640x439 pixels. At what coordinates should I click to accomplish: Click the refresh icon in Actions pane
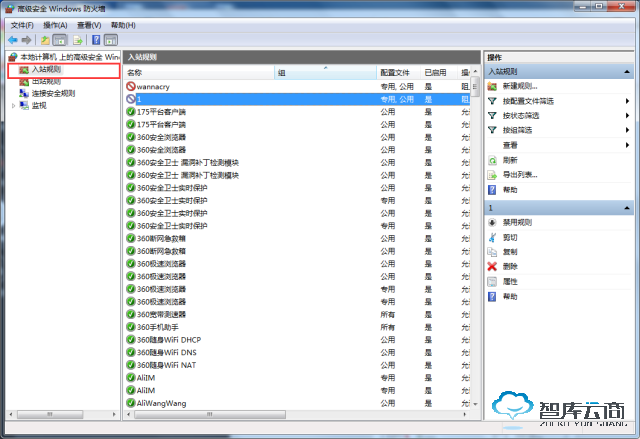pos(492,160)
